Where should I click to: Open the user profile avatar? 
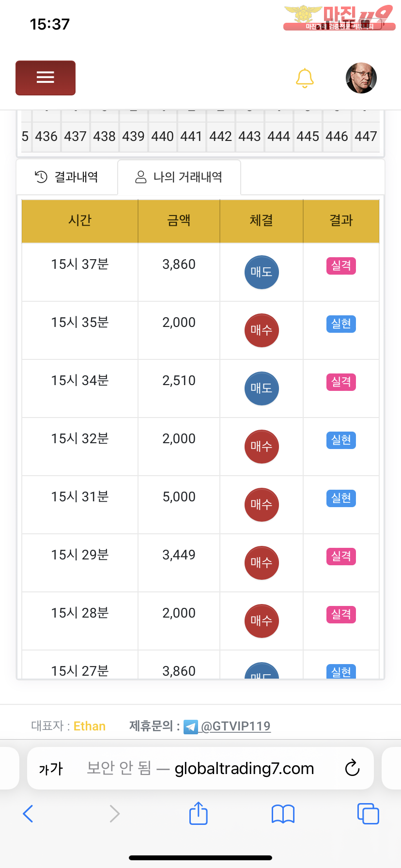click(x=361, y=77)
